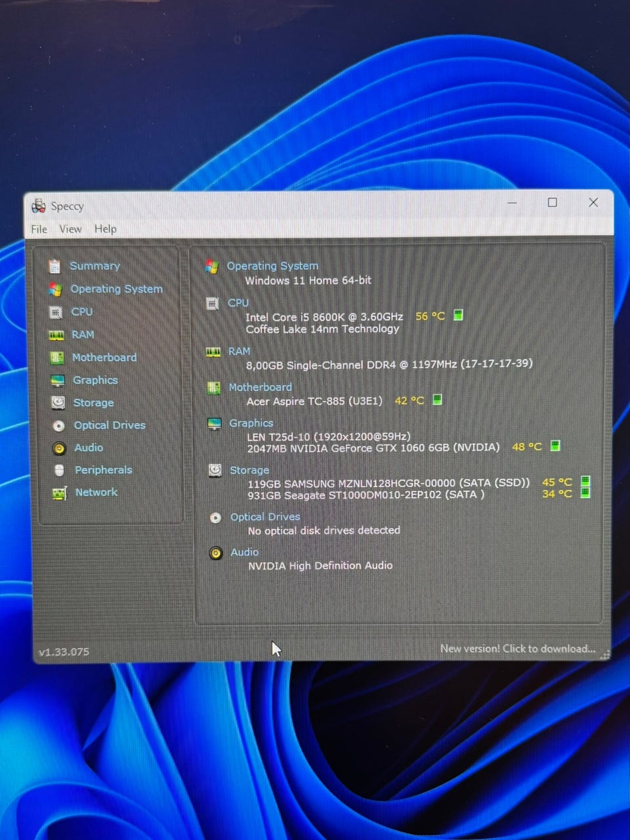Open Graphics details from sidebar
630x840 pixels.
coord(95,380)
